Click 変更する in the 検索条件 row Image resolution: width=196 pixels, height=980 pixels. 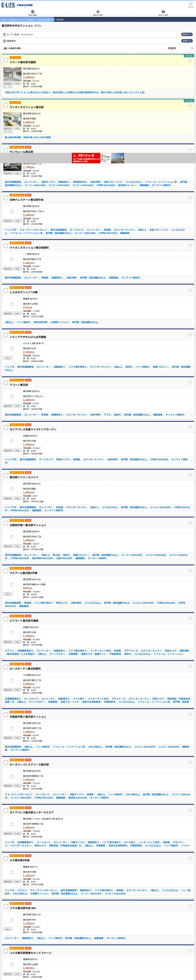187,41
